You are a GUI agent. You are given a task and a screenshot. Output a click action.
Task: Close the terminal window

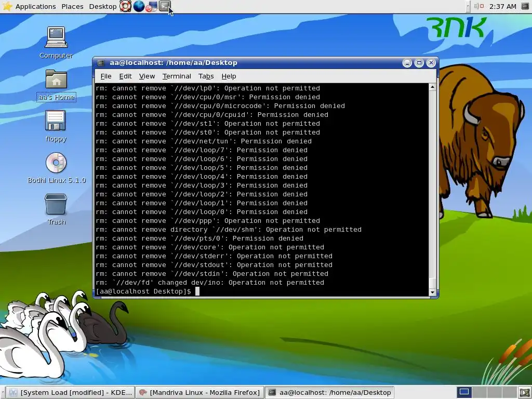coord(431,63)
